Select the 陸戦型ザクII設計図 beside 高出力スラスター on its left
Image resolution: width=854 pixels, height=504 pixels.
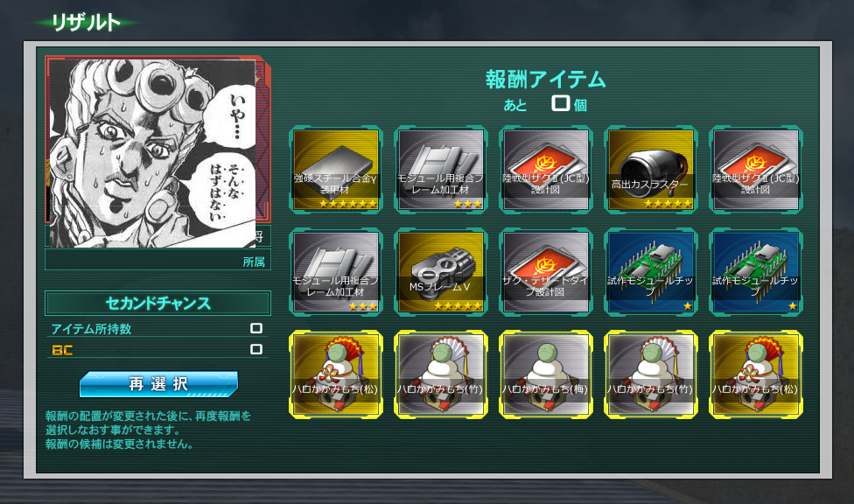(x=546, y=170)
